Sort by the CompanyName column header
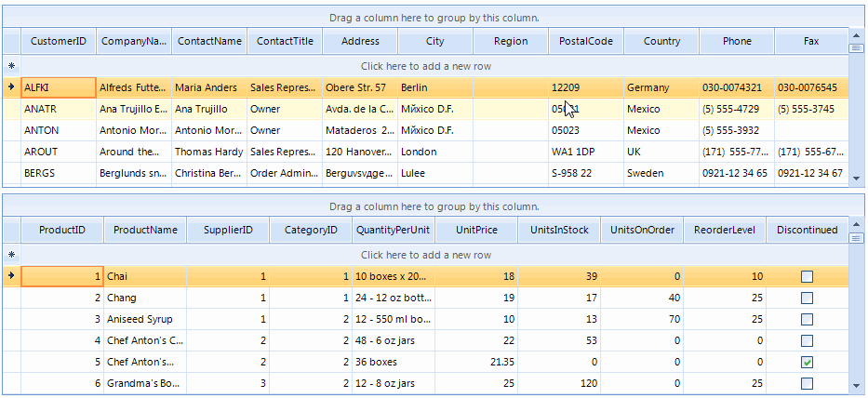 point(134,41)
